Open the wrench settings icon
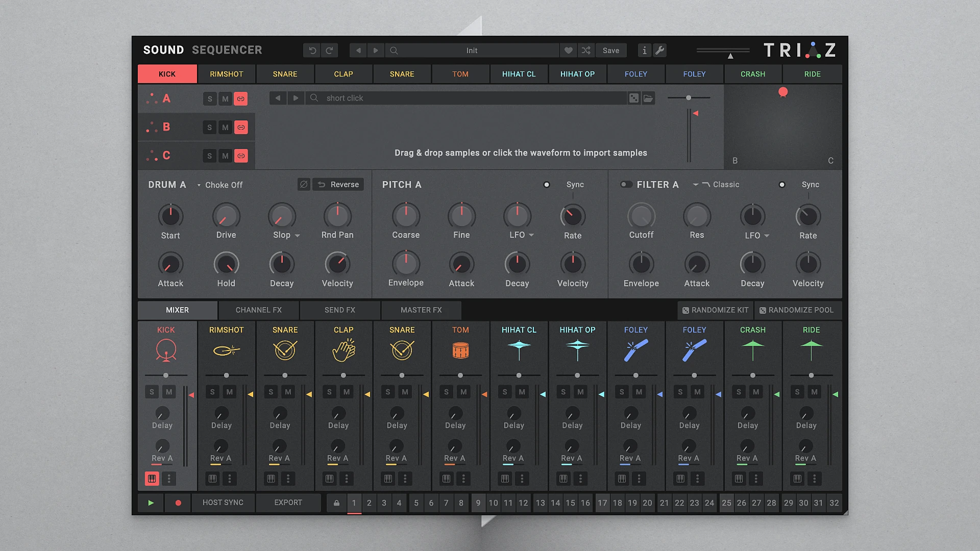 [660, 50]
